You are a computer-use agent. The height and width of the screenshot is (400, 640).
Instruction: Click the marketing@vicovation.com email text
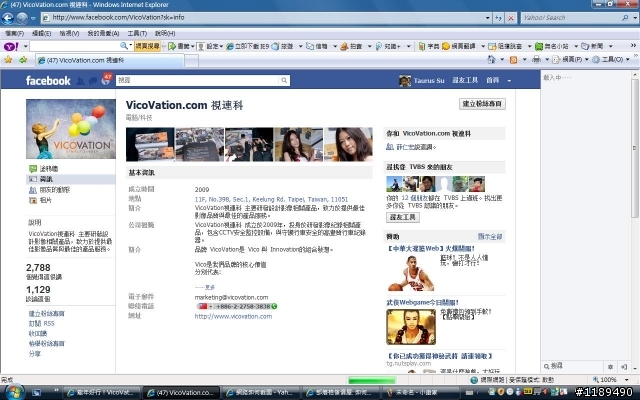tap(231, 297)
